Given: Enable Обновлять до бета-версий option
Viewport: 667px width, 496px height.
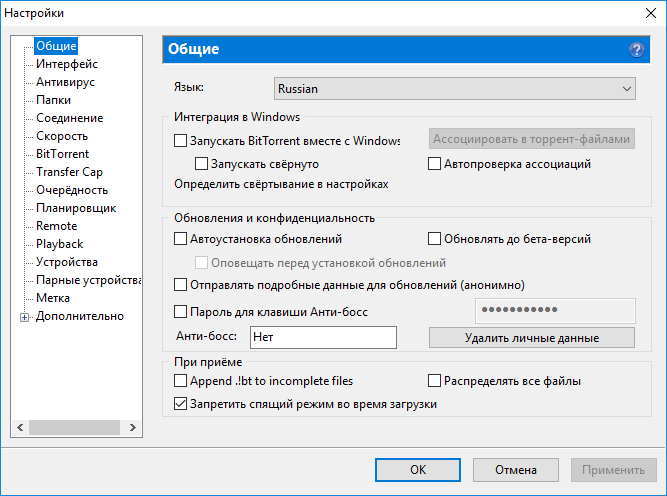Looking at the screenshot, I should pos(435,239).
